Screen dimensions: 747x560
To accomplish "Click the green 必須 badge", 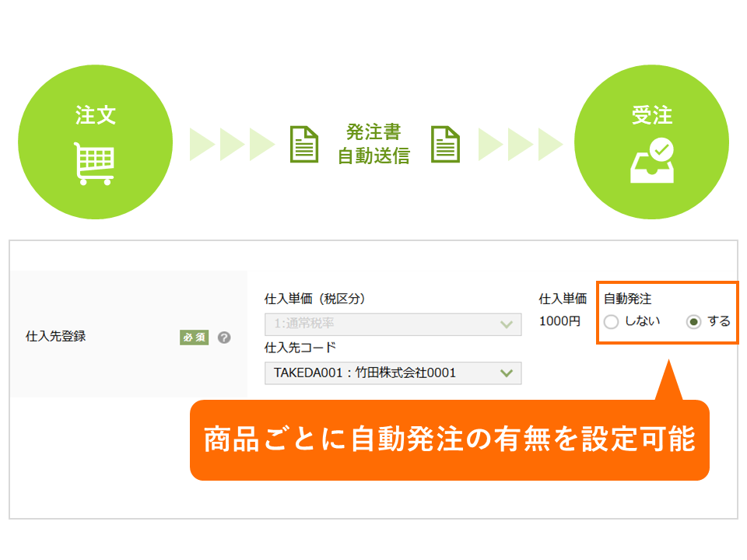I will pyautogui.click(x=195, y=338).
